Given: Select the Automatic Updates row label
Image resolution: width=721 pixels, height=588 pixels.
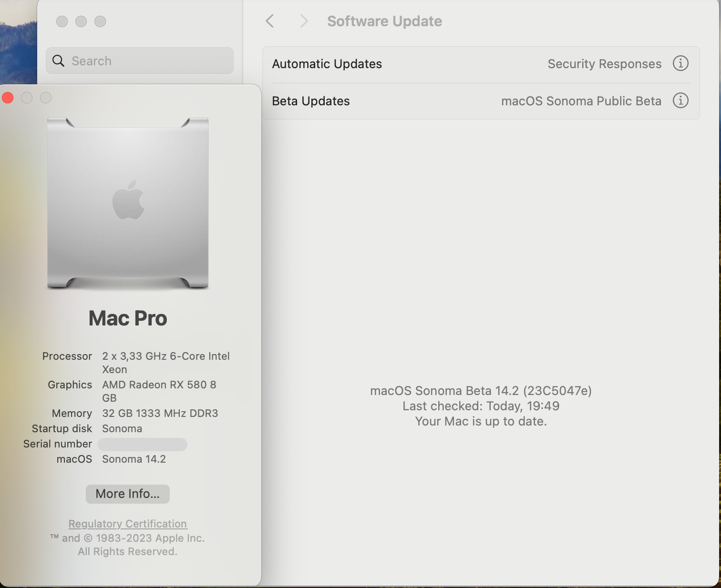Looking at the screenshot, I should [x=327, y=64].
